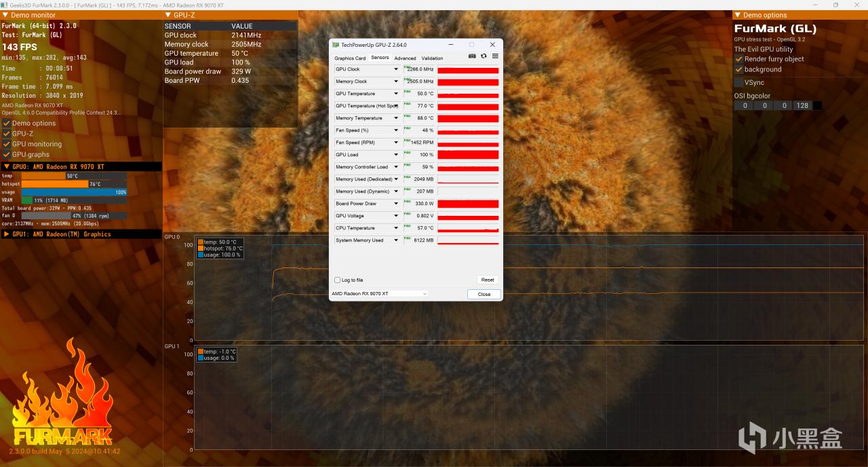
Task: Uncheck Render furry object
Action: pos(738,59)
